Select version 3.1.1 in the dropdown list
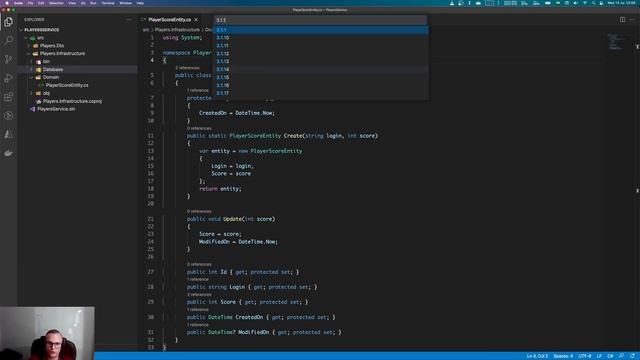 tap(321, 30)
